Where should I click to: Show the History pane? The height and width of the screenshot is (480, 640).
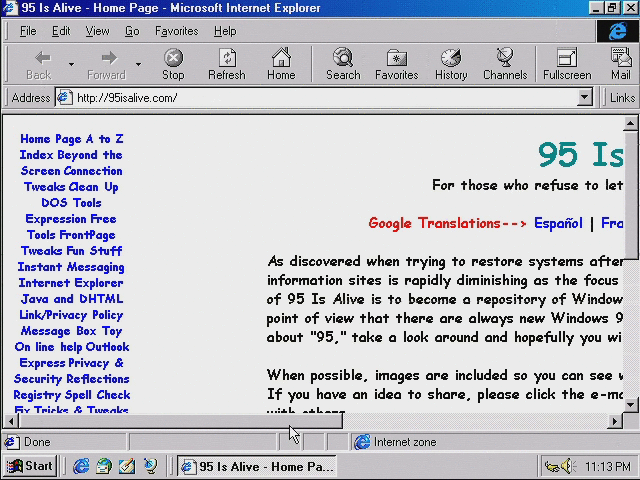coord(451,64)
